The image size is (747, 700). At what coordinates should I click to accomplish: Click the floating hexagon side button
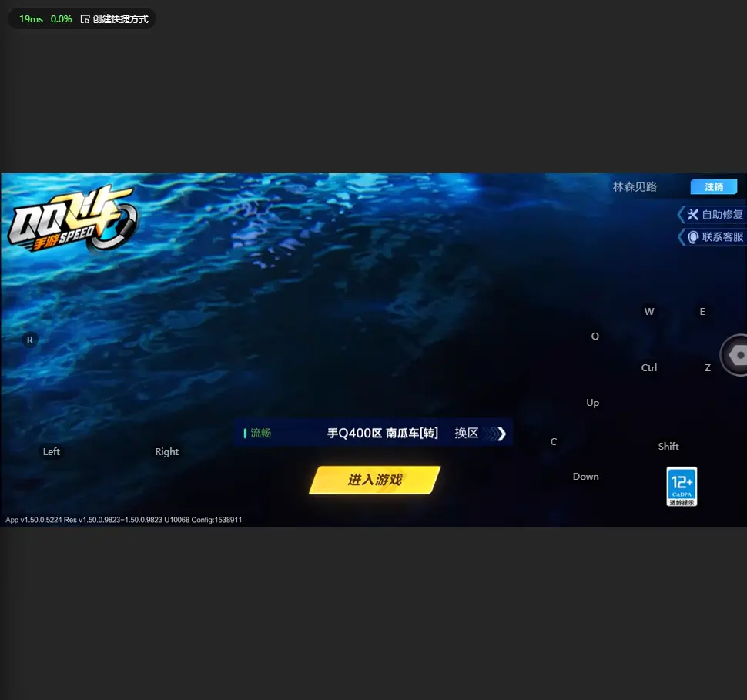point(734,355)
